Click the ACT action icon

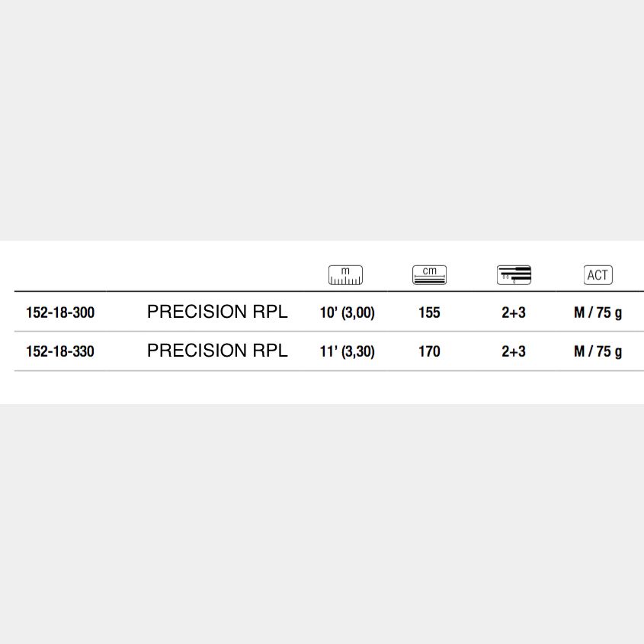click(x=598, y=275)
